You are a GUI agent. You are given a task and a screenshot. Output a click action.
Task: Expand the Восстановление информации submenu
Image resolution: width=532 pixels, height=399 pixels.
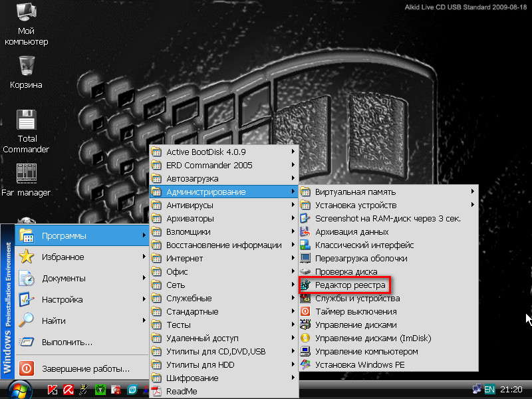point(224,245)
